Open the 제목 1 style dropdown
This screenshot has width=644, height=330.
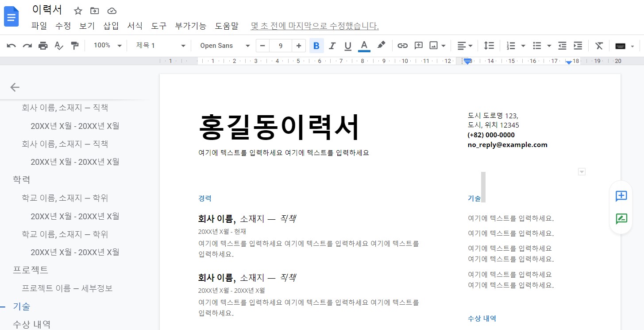[x=161, y=46]
